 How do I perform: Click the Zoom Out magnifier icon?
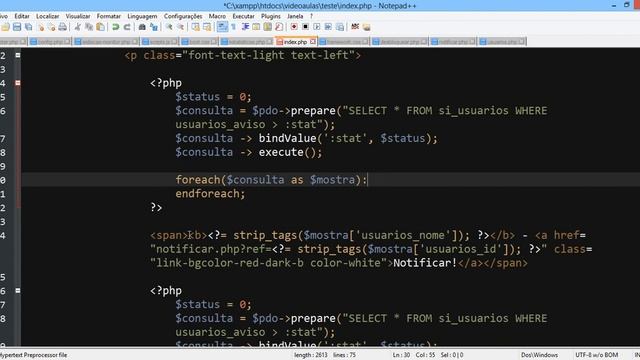point(180,27)
